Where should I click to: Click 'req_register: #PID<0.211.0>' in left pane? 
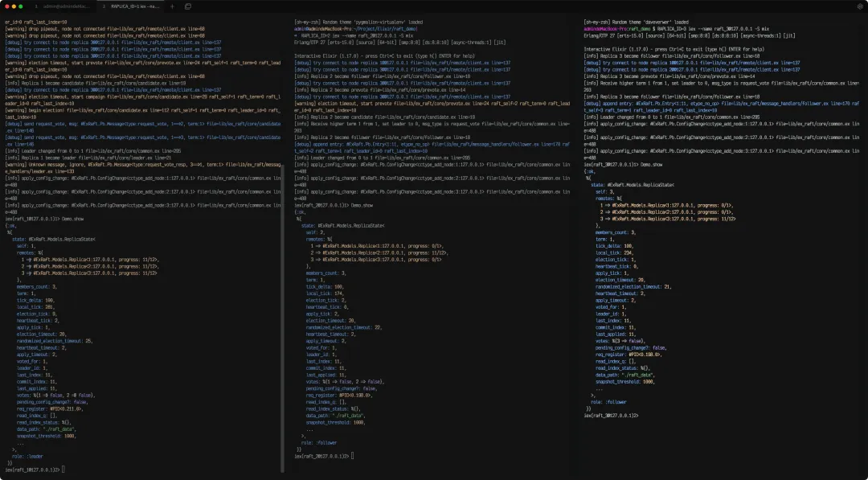coord(50,408)
